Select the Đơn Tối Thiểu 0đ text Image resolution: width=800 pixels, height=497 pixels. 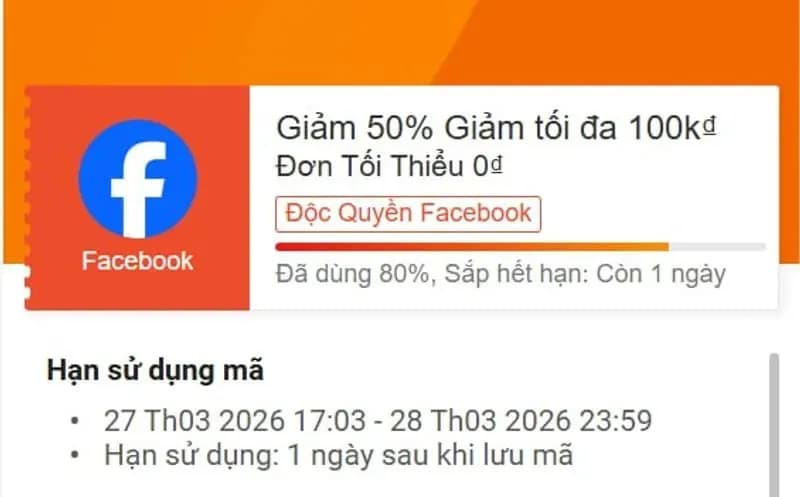point(390,166)
